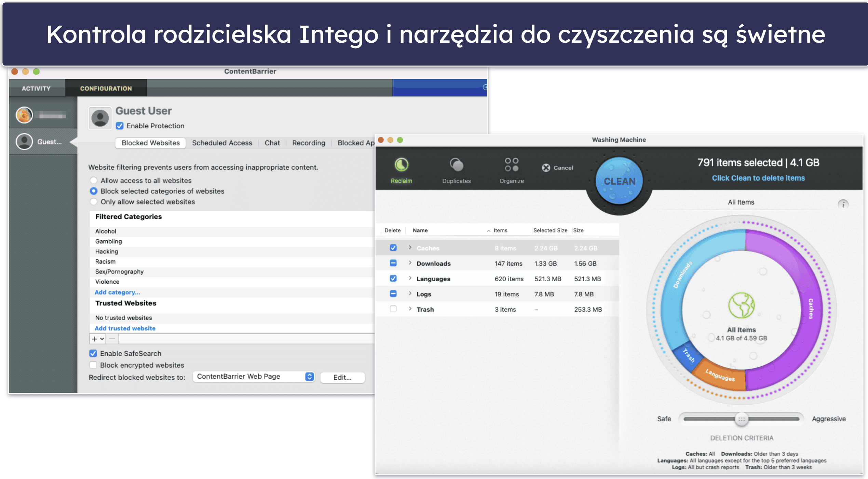Viewport: 868px width, 479px height.
Task: Click the minus remove button below Trusted Websites
Action: 112,339
